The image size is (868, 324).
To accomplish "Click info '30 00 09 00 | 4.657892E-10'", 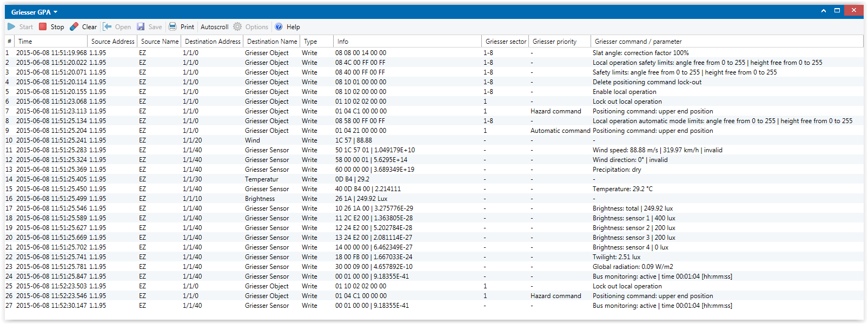I will click(374, 267).
